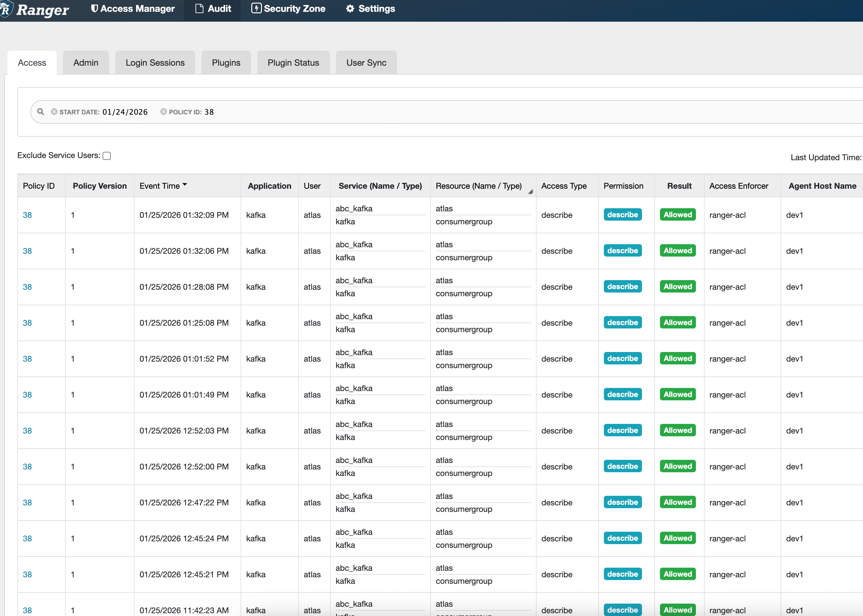Click the Audit document icon

[199, 8]
